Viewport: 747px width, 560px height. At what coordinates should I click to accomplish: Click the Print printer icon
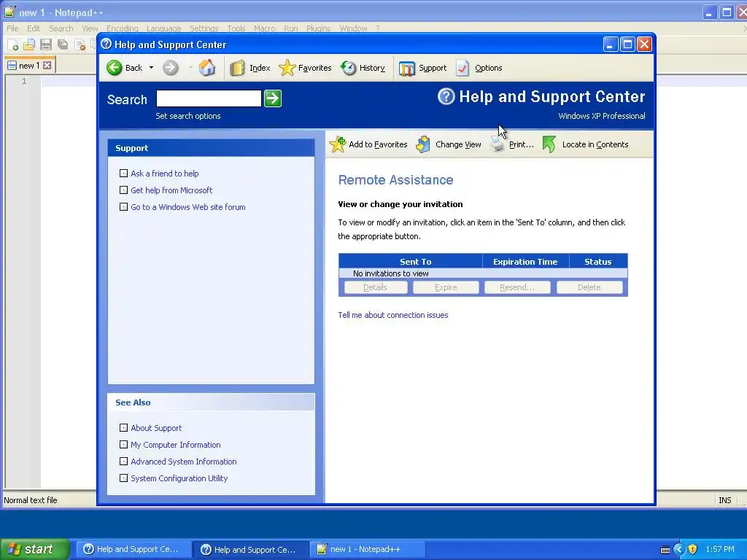point(498,144)
